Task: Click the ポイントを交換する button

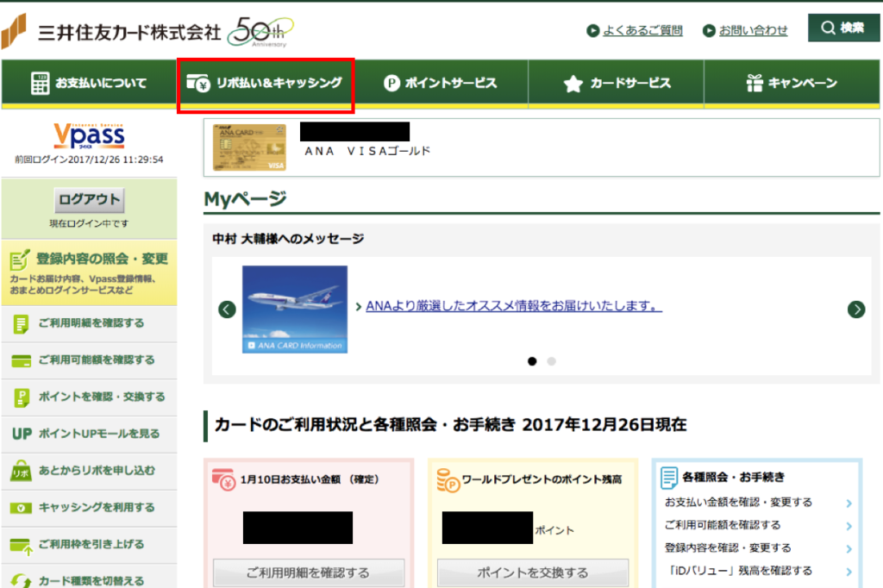Action: click(533, 572)
